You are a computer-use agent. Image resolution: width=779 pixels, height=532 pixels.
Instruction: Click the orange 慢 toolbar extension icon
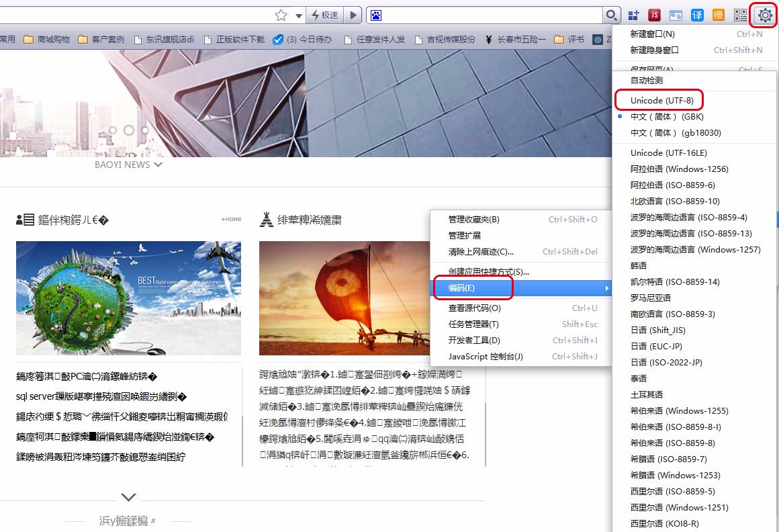[x=718, y=15]
